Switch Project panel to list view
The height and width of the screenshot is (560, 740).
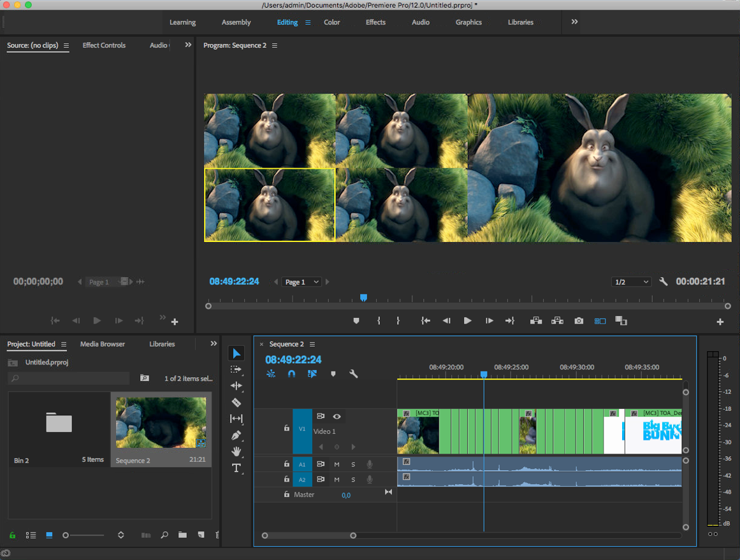tap(31, 535)
